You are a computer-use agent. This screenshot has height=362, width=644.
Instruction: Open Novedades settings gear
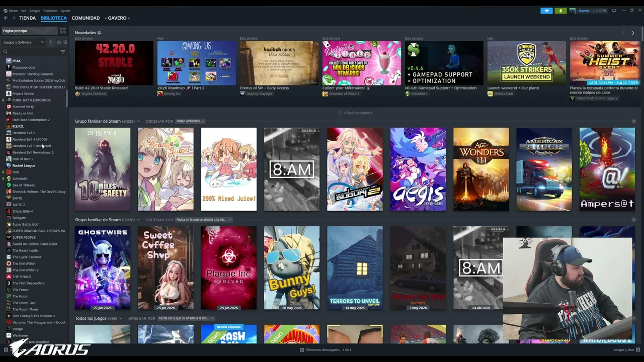[x=99, y=33]
